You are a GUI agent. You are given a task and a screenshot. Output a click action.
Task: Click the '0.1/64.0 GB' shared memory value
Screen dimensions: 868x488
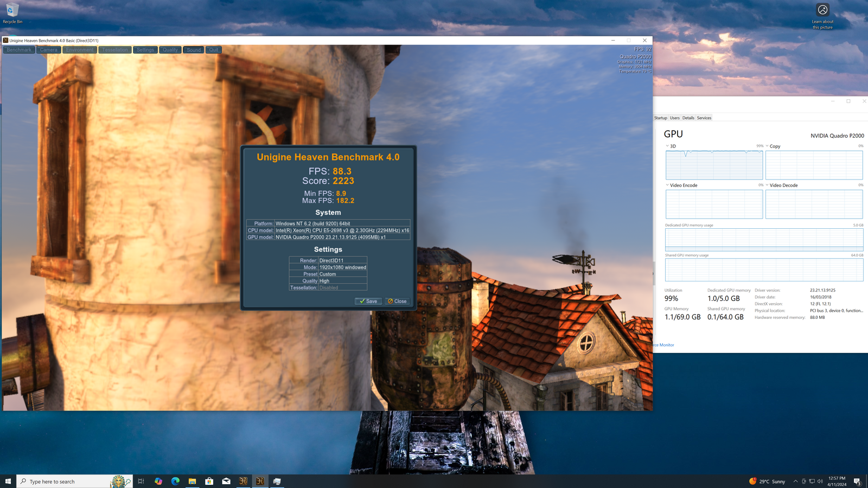pos(725,317)
